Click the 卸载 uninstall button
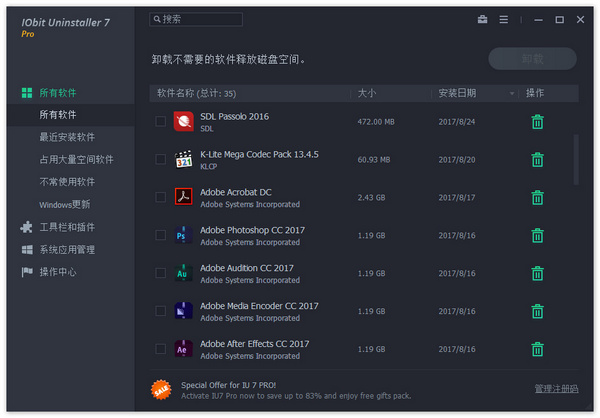The width and height of the screenshot is (600, 418). click(x=532, y=59)
